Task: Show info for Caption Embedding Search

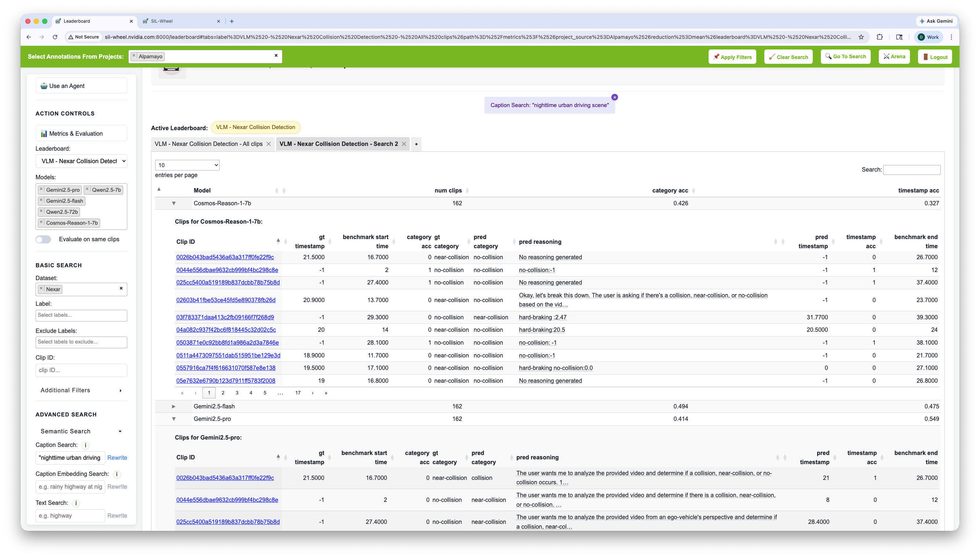Action: (x=117, y=474)
